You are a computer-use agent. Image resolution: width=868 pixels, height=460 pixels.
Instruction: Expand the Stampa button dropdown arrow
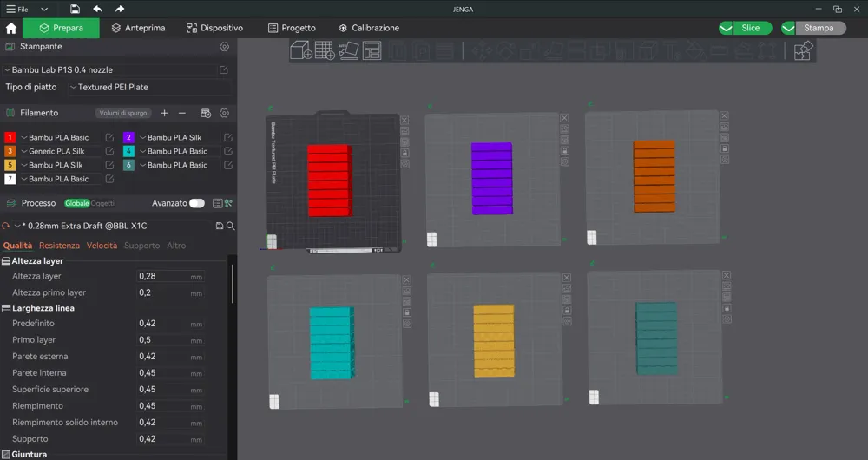pyautogui.click(x=788, y=29)
